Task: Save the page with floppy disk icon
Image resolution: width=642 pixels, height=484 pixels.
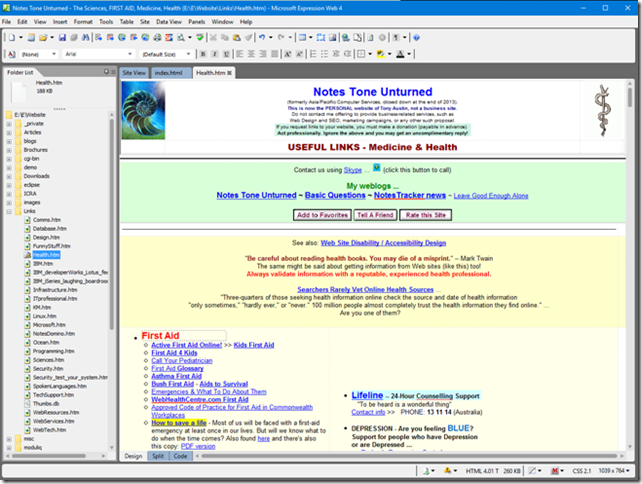Action: coord(62,38)
